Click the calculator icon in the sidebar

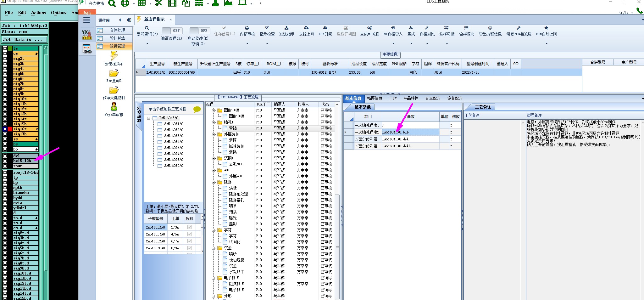tap(87, 49)
